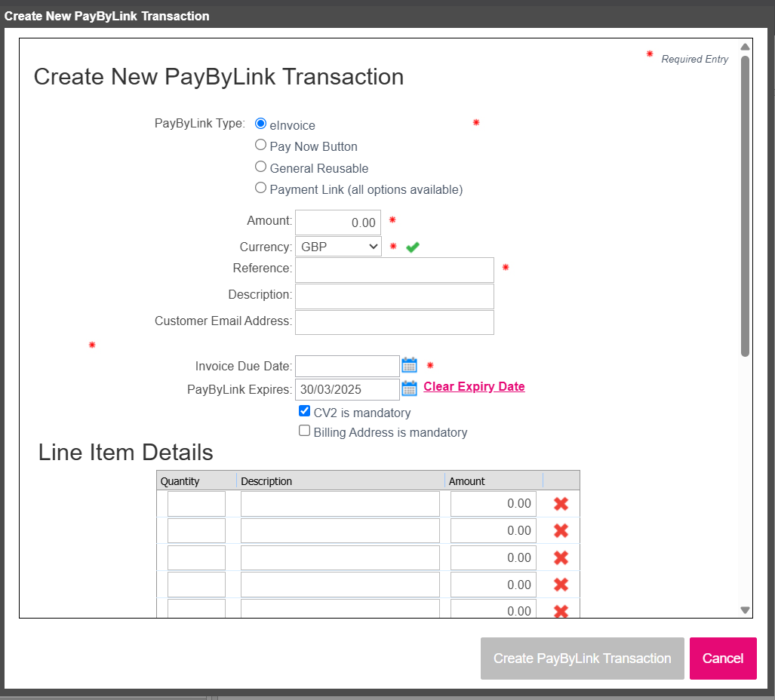The image size is (775, 700).
Task: Click the Quantity column header
Action: pos(197,480)
